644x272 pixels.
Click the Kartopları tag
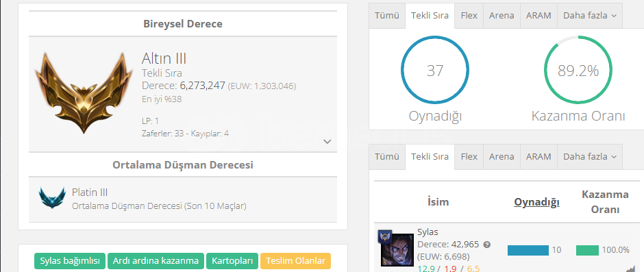click(x=232, y=261)
